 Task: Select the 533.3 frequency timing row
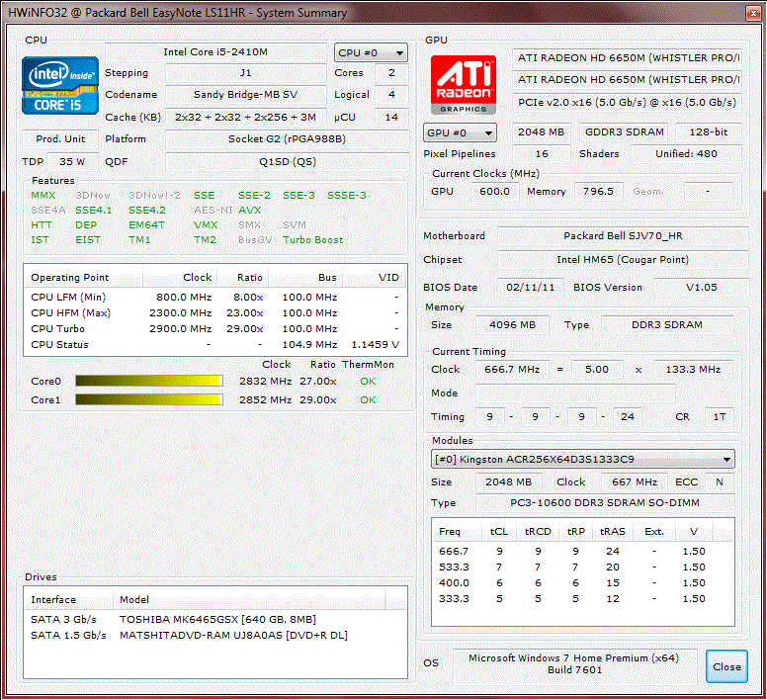point(582,567)
